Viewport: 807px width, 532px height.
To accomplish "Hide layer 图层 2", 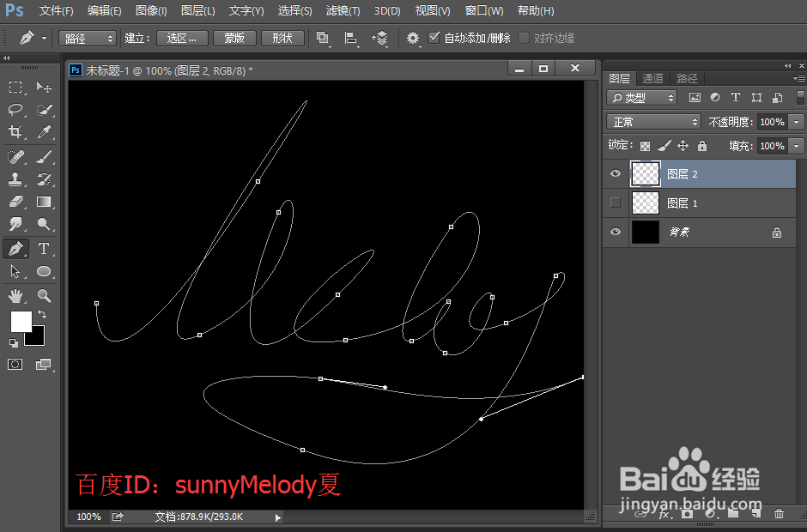I will [x=615, y=173].
